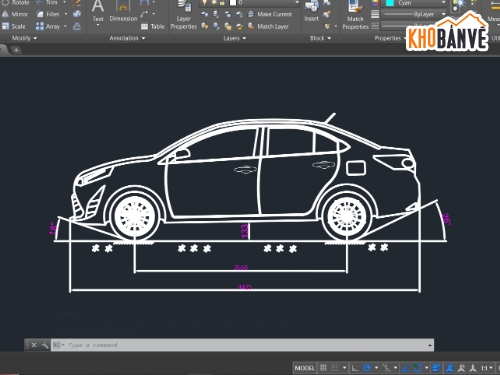The height and width of the screenshot is (375, 500).
Task: Click the Insert block tool
Action: pyautogui.click(x=312, y=11)
